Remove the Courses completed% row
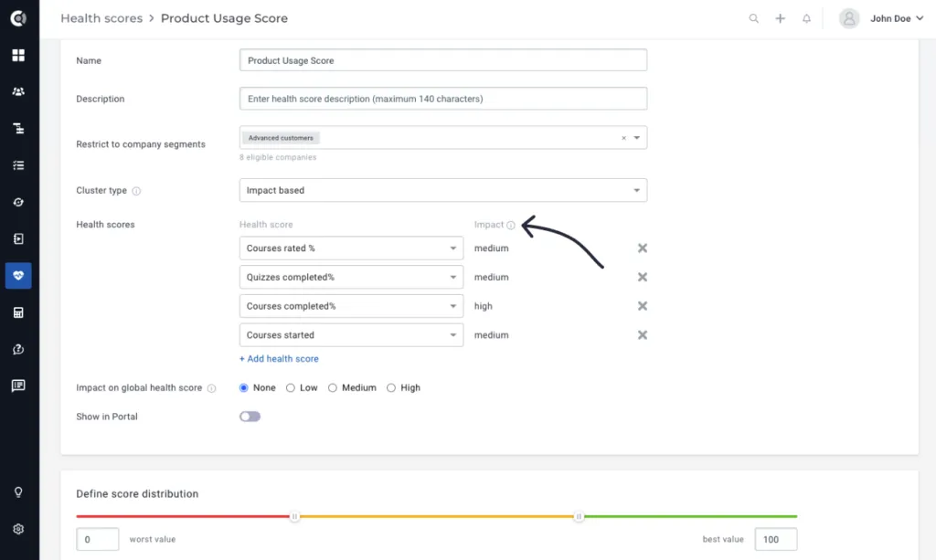936x560 pixels. click(643, 306)
